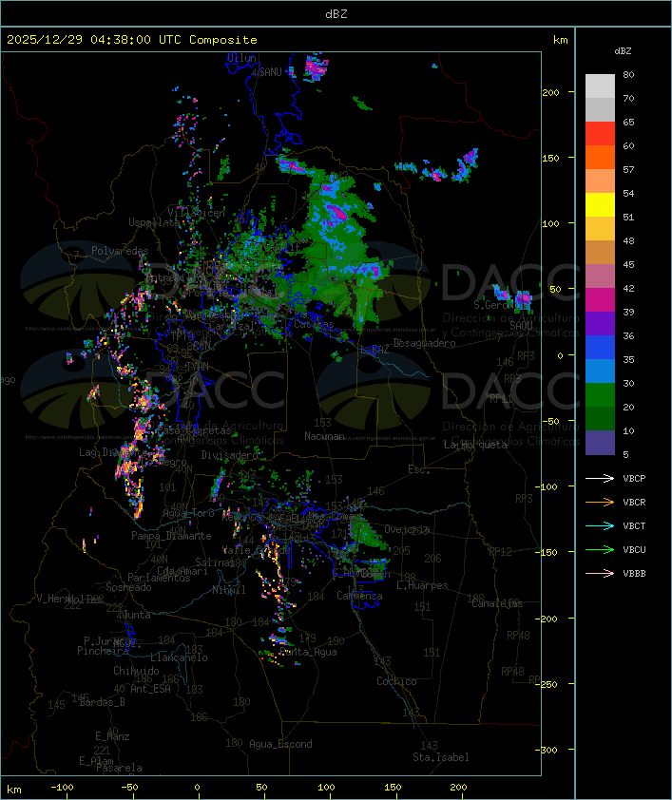Click the 'km' unit beside horizontal axis

tap(13, 790)
